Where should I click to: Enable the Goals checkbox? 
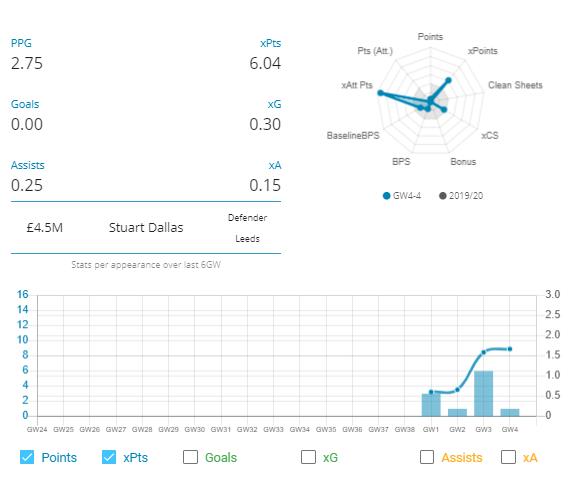click(x=190, y=457)
